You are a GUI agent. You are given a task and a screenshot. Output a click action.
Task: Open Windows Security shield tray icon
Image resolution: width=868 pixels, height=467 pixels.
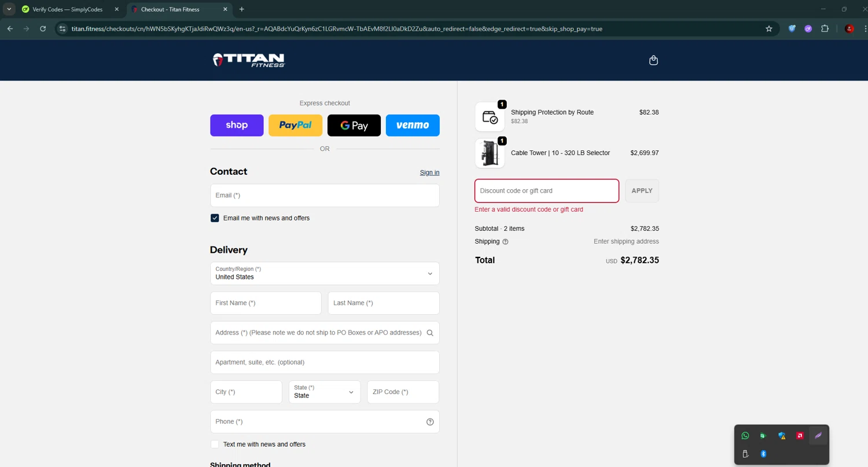point(782,436)
